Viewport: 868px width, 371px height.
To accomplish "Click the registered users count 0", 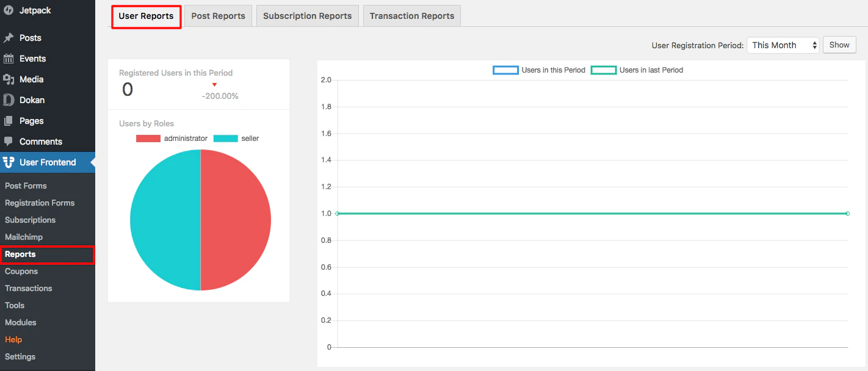I will (x=128, y=90).
